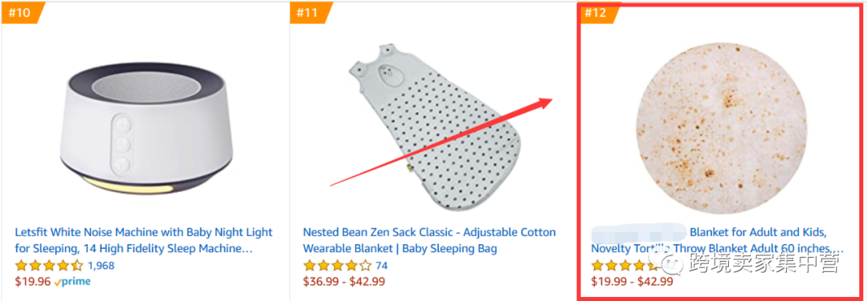Image resolution: width=868 pixels, height=301 pixels.
Task: Click the #10 rank badge
Action: coord(23,13)
